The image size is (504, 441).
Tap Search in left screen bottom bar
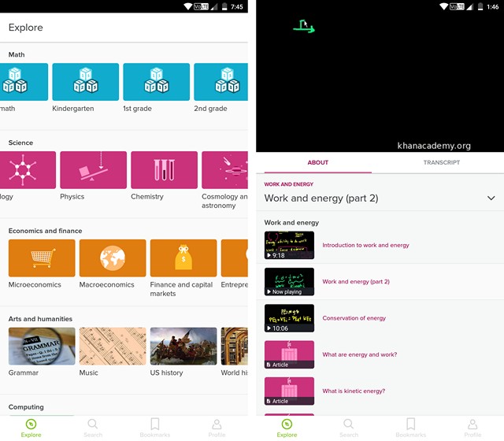[x=93, y=428]
